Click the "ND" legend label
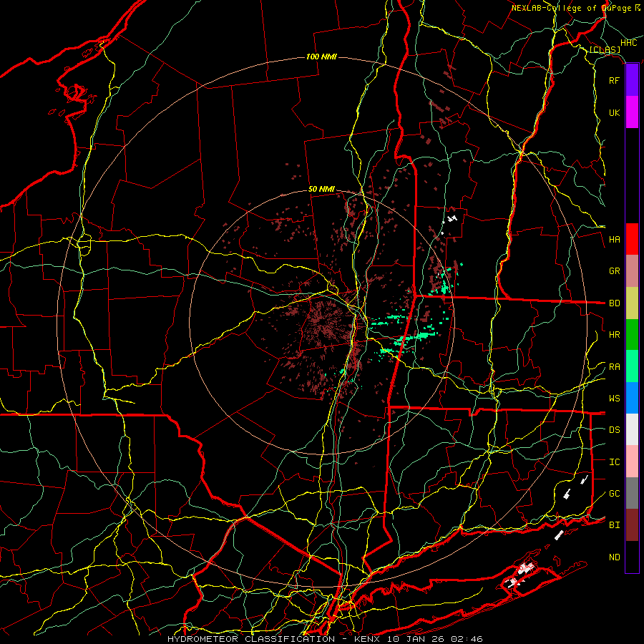644x644 pixels. pos(615,557)
